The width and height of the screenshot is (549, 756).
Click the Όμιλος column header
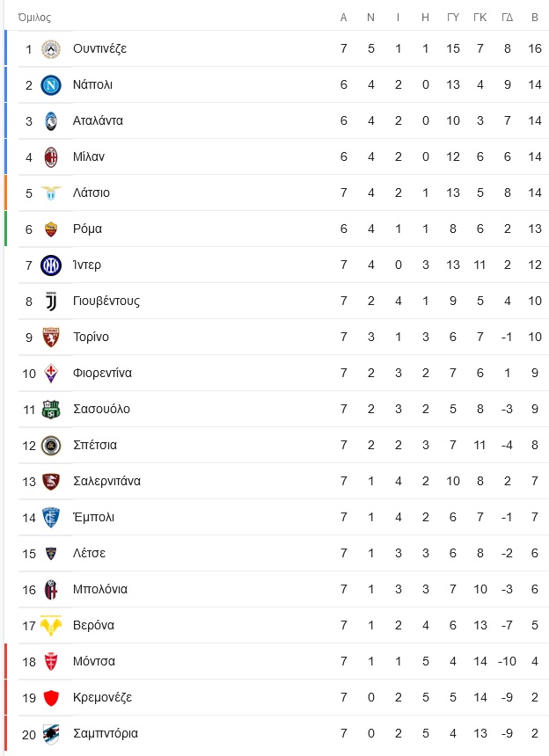coord(34,18)
